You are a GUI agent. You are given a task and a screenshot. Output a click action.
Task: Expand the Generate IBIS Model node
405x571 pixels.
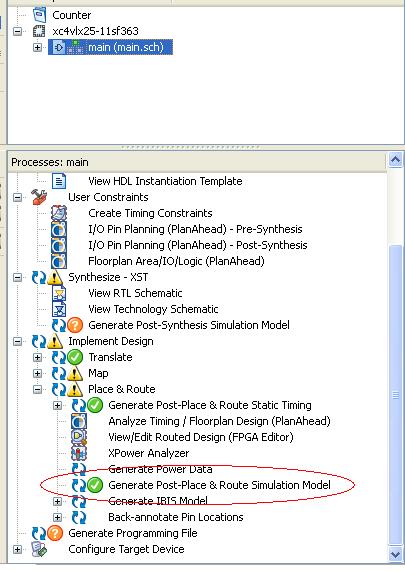pyautogui.click(x=57, y=502)
